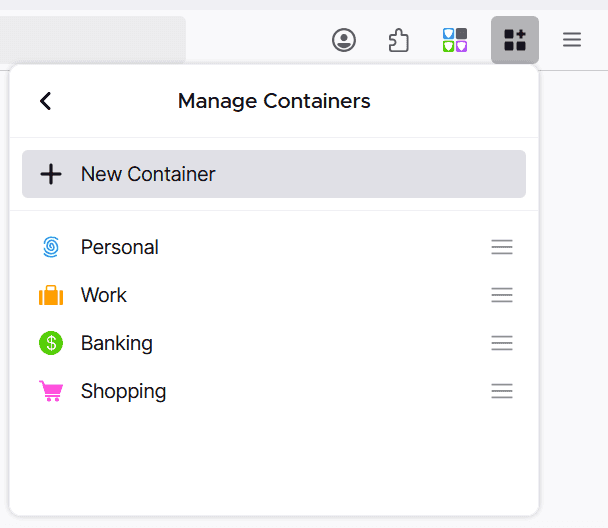Click the colorful four-square container extension icon
Viewport: 608px width, 528px height.
[455, 40]
